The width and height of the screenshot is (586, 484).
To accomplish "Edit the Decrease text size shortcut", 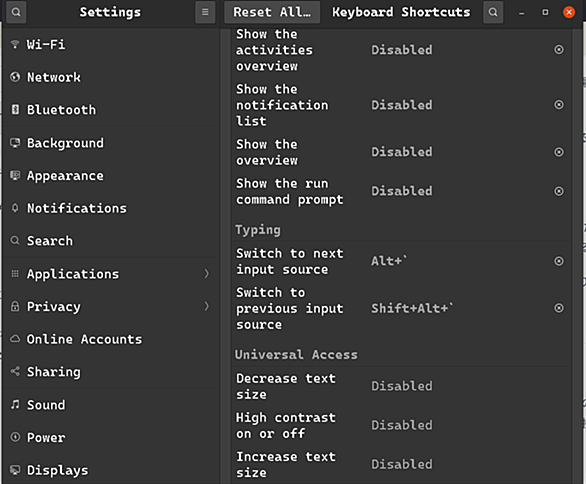I will [x=401, y=386].
